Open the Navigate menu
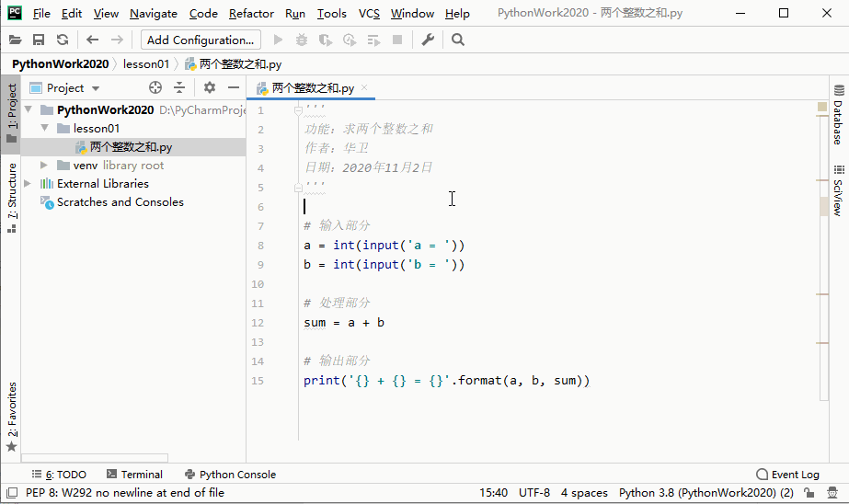Viewport: 849px width, 504px height. 154,14
